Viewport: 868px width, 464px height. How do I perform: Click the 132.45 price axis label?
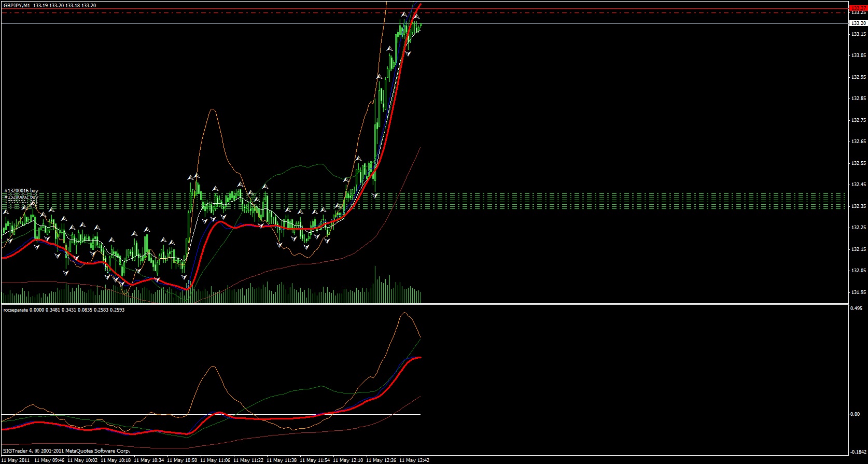tap(858, 185)
